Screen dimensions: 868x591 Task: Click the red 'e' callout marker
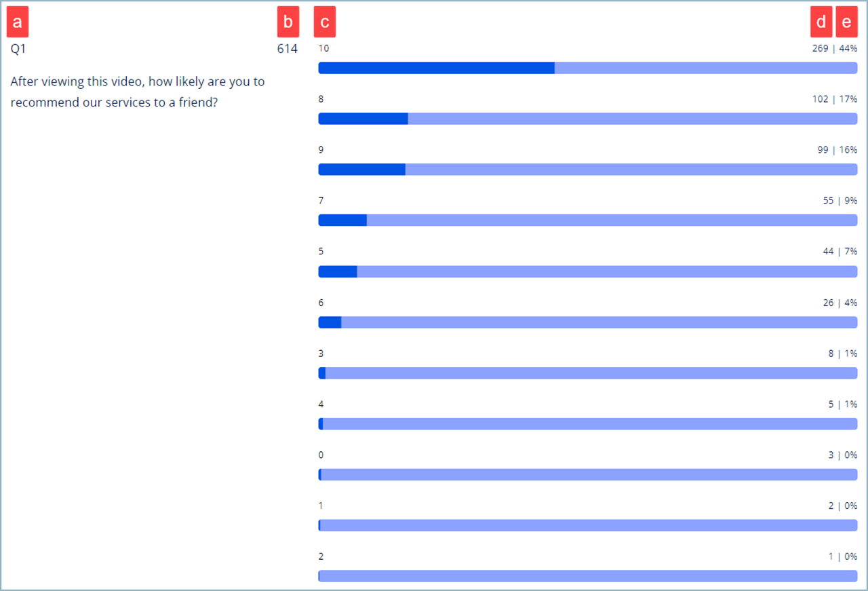click(846, 23)
